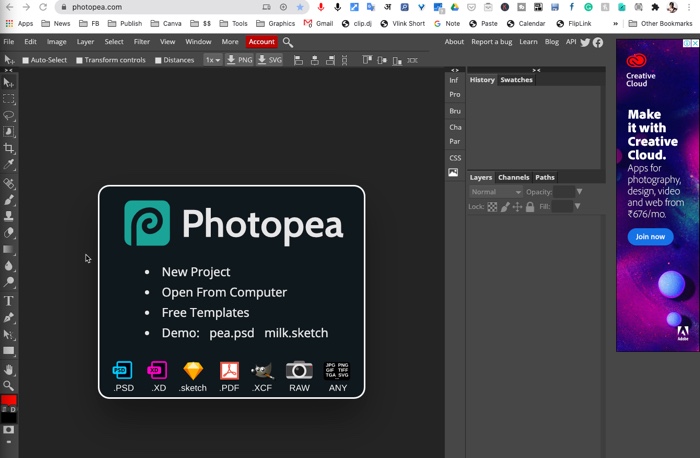Select the Zoom tool in left toolbar
The image size is (700, 458).
(x=8, y=386)
